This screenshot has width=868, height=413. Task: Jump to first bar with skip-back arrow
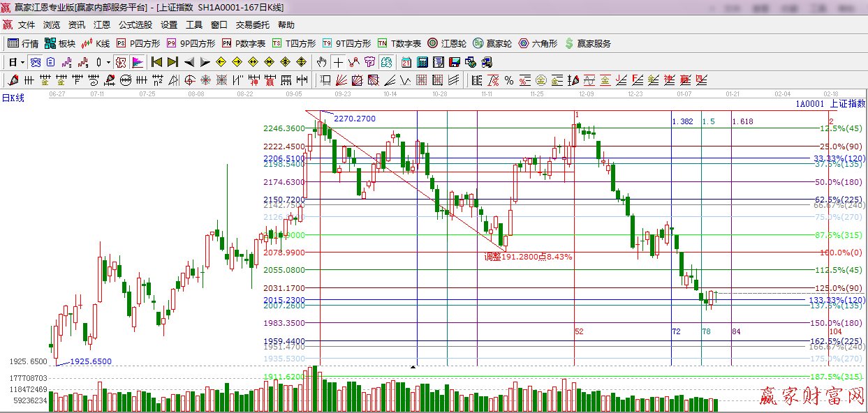(x=157, y=62)
